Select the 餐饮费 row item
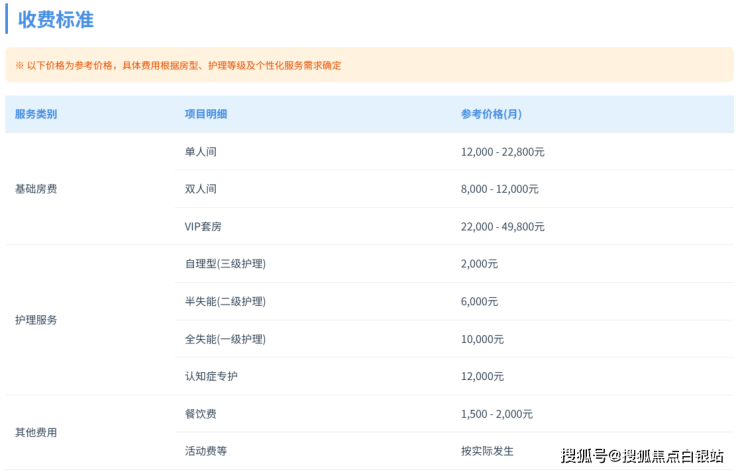740x472 pixels. 201,414
